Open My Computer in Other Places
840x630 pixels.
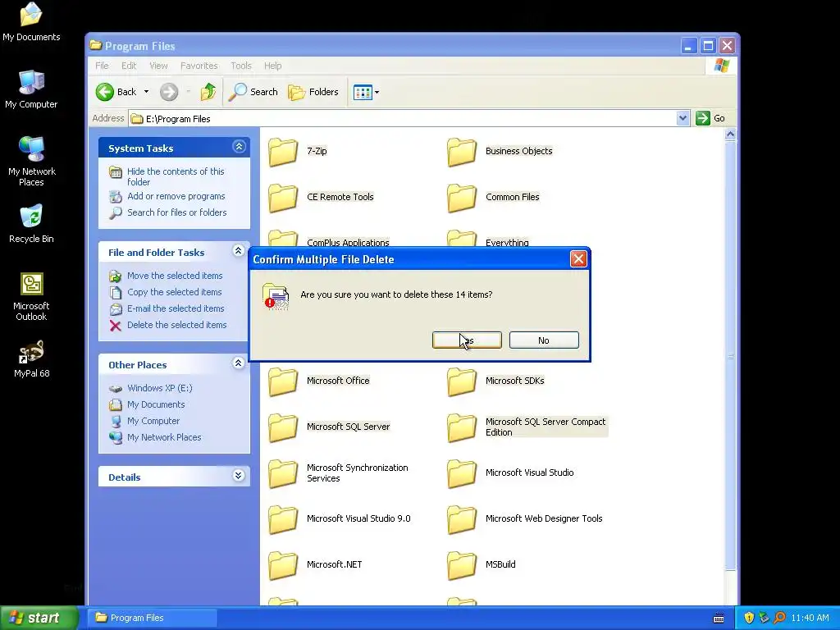pyautogui.click(x=153, y=421)
